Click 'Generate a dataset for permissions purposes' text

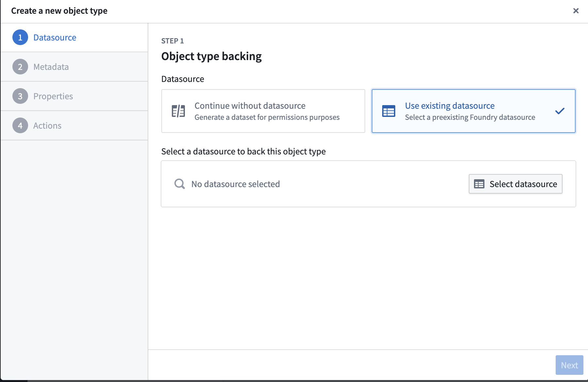pos(267,117)
